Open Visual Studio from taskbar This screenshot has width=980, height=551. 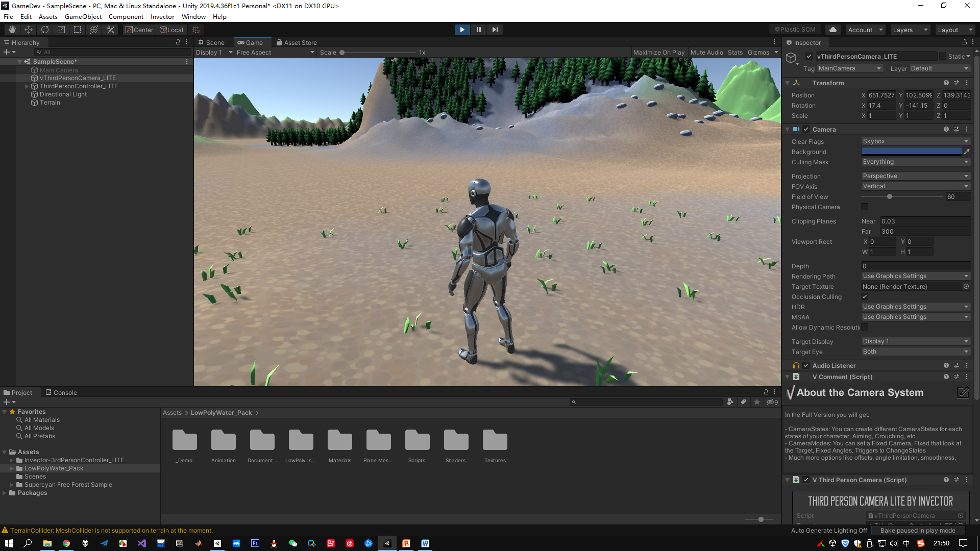coord(142,543)
